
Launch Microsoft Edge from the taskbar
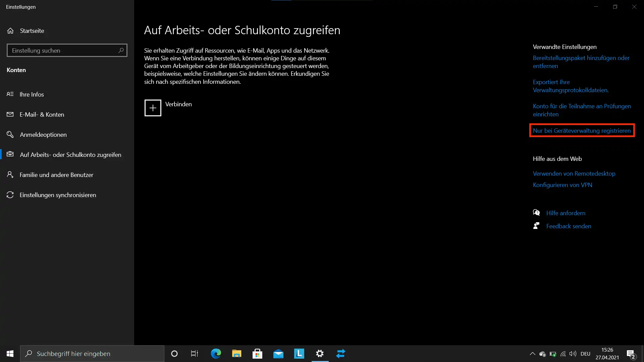coord(216,354)
